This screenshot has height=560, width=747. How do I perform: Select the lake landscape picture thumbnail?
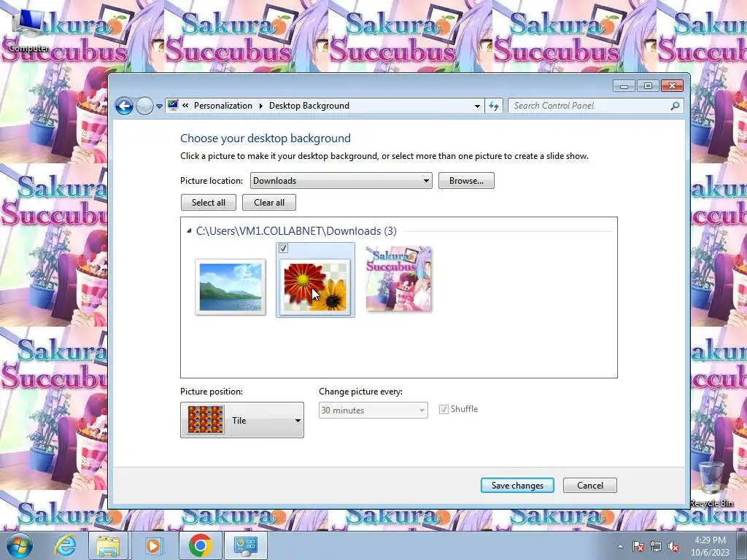(x=231, y=287)
